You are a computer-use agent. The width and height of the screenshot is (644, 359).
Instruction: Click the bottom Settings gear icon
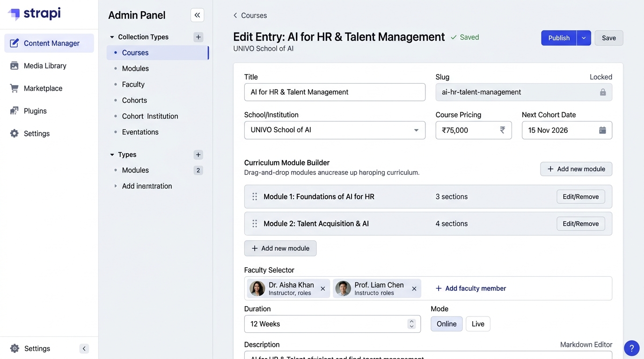(x=15, y=349)
